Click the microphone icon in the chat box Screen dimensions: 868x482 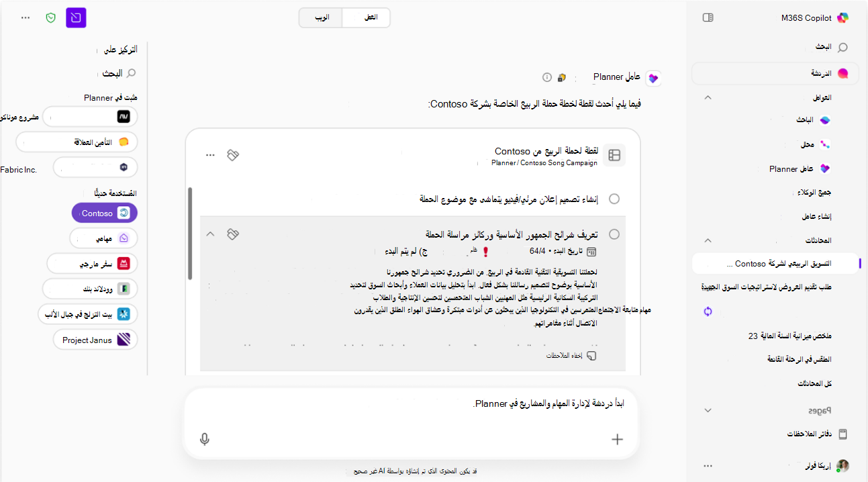pyautogui.click(x=205, y=439)
